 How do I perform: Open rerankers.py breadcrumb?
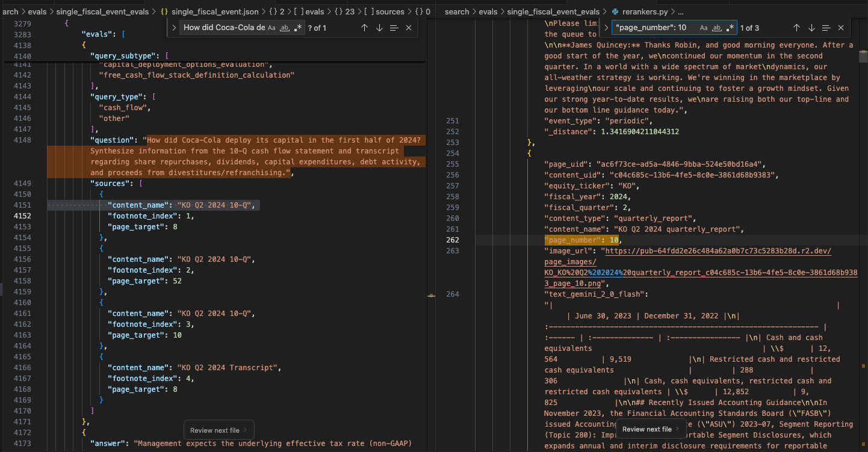pos(640,11)
